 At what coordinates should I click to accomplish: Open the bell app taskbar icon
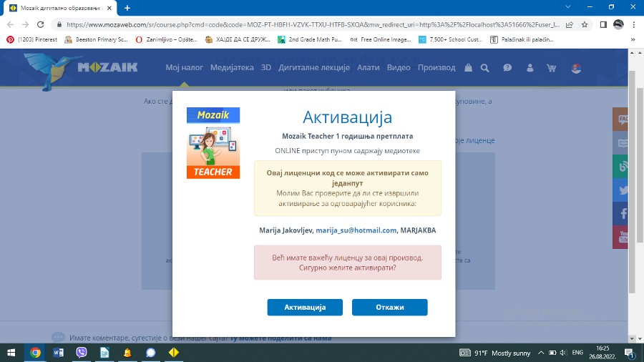(127, 353)
